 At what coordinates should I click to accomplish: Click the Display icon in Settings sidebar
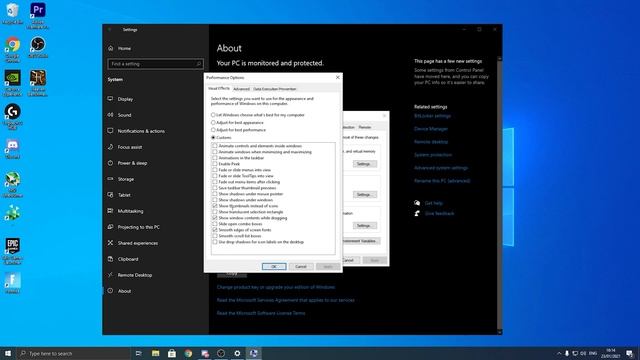(111, 99)
